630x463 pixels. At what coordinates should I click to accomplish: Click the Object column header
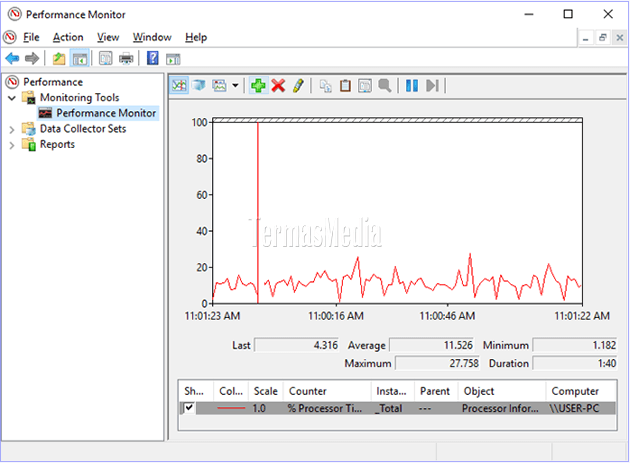502,391
